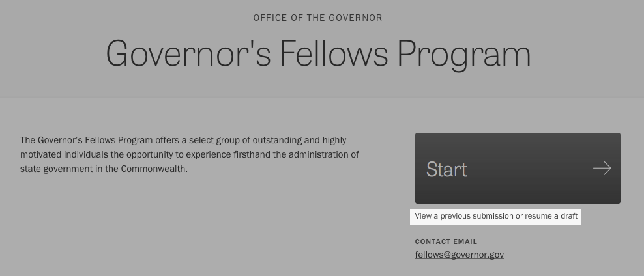Click the right arrow icon on Start
Screen dimensions: 644x276
click(x=602, y=168)
